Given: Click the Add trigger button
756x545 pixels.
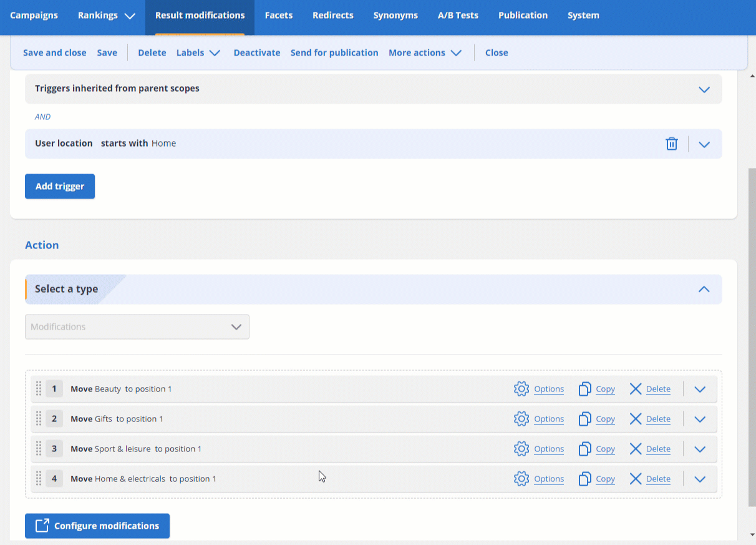Looking at the screenshot, I should [60, 187].
